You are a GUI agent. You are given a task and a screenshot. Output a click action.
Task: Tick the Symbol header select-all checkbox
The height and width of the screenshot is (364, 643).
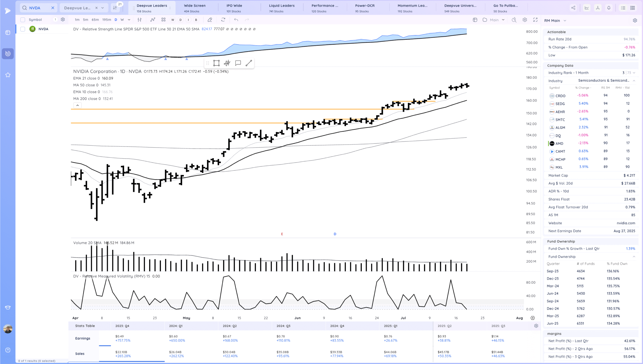[x=23, y=20]
